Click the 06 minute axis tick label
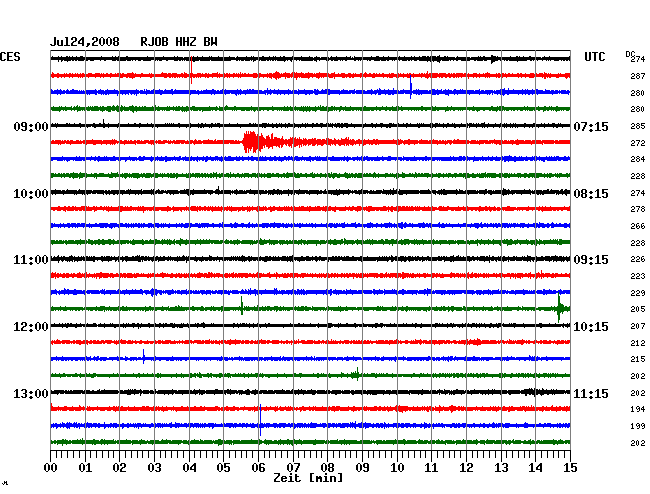 pyautogui.click(x=258, y=468)
